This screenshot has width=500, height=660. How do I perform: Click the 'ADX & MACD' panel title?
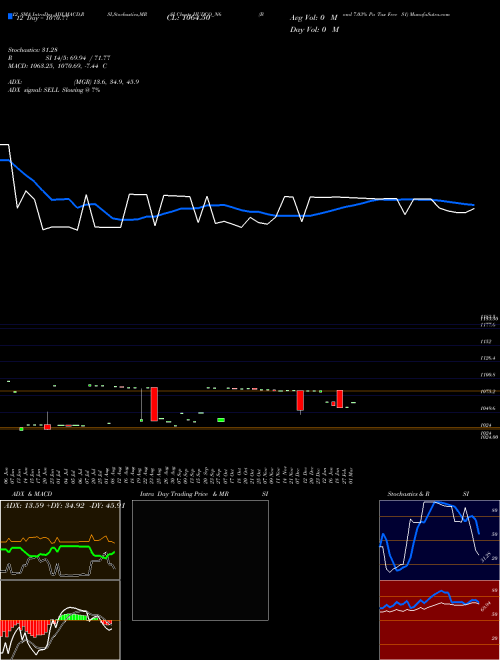point(32,494)
